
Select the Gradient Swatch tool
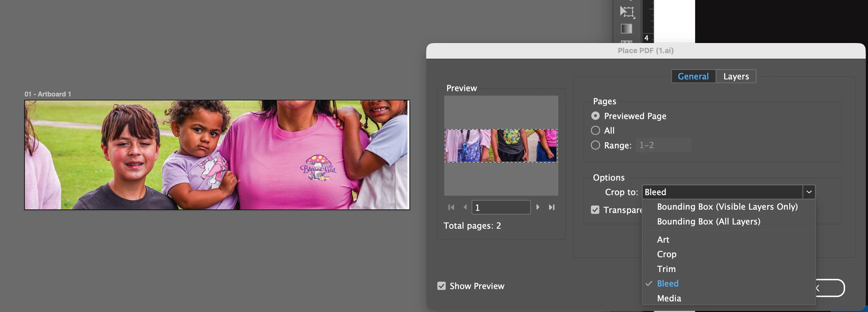pyautogui.click(x=626, y=29)
